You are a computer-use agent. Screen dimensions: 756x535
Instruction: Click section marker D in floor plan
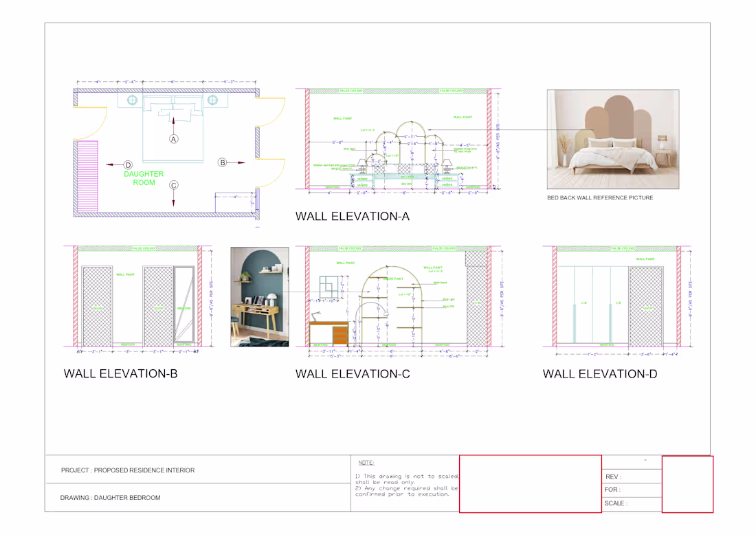tap(128, 165)
